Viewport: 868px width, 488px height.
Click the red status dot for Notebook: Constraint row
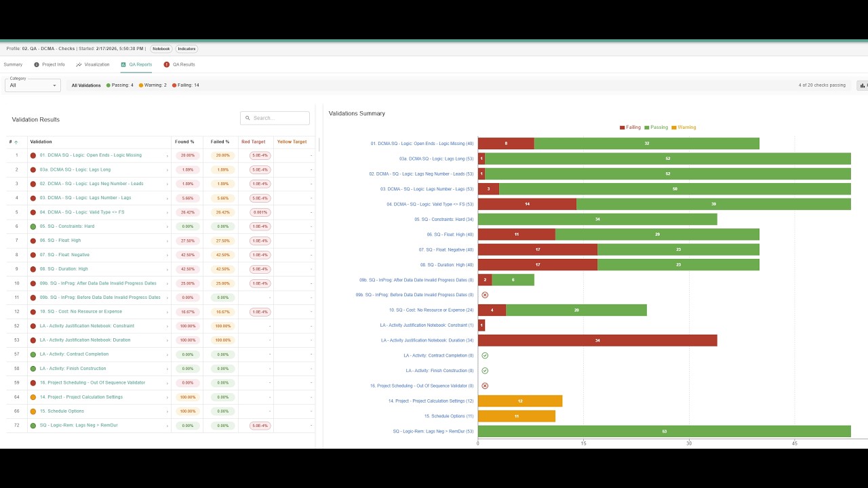pos(33,326)
